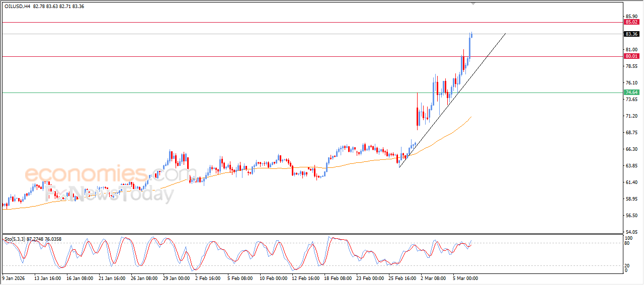Screen dimensions: 644x285
Task: Click the 5 Mar 00:00 date label
Action: pos(466,277)
